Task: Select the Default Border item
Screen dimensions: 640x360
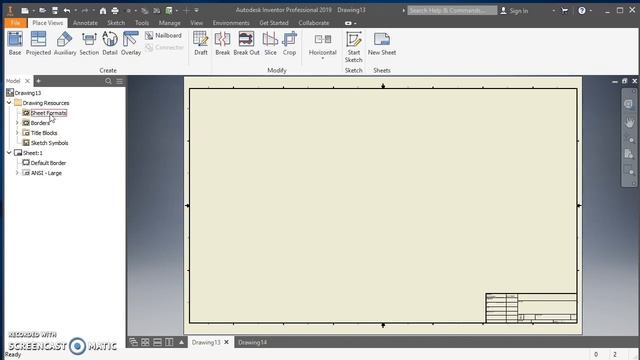Action: [48, 163]
